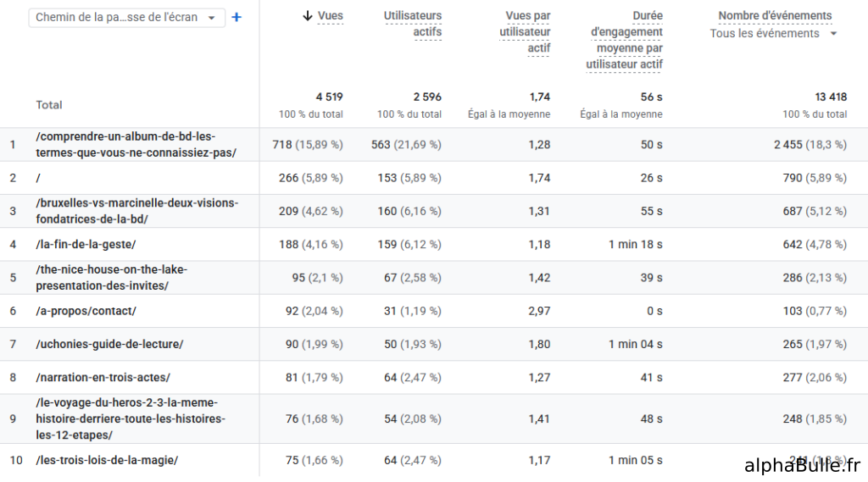The width and height of the screenshot is (868, 482).
Task: Click active users cell 54 (2,08 %)
Action: (x=413, y=419)
